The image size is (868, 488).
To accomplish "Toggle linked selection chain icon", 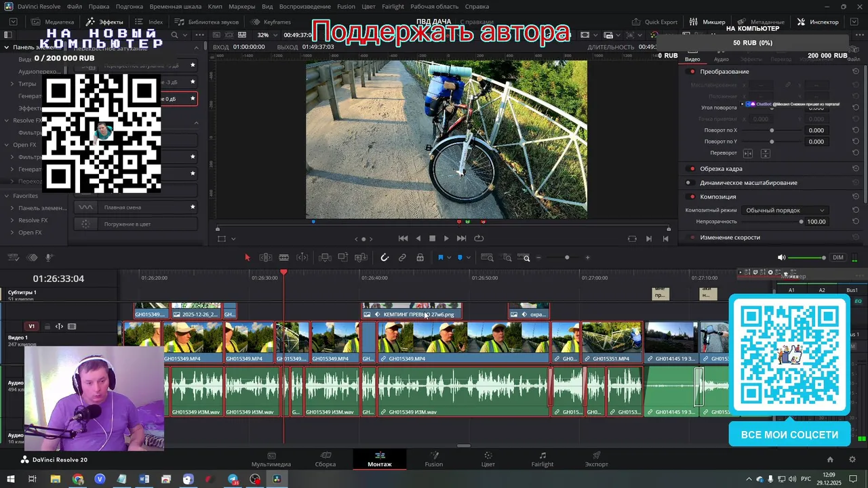I will tap(402, 258).
